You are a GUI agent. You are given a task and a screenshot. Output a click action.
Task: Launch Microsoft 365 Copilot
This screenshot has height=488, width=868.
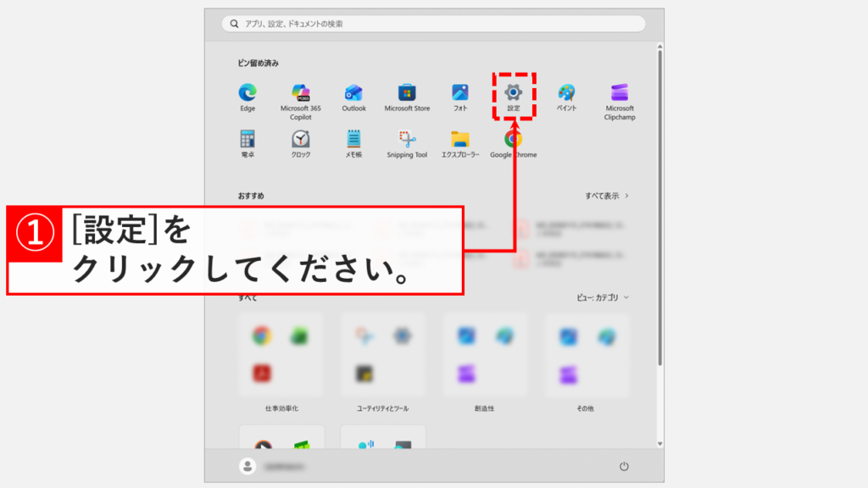300,93
